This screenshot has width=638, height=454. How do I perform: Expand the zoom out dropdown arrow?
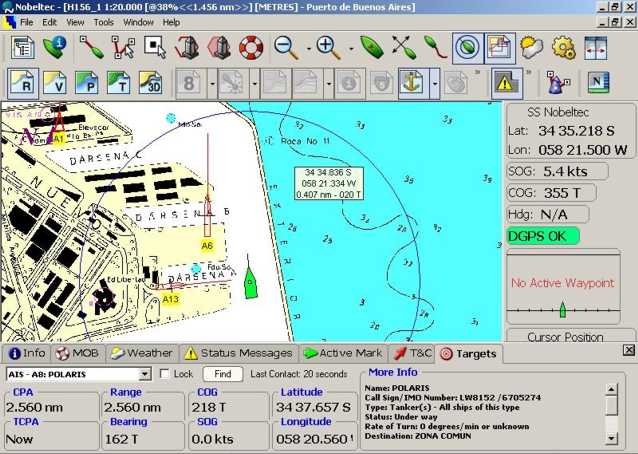309,48
